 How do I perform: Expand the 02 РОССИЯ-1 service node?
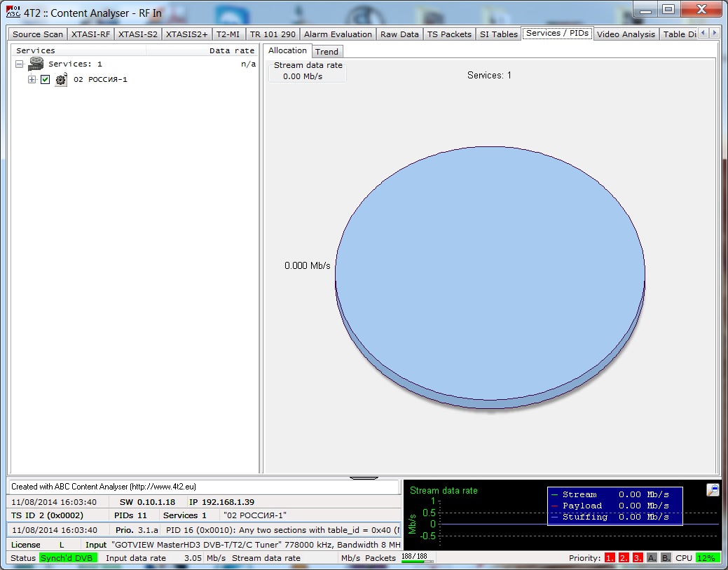point(32,80)
